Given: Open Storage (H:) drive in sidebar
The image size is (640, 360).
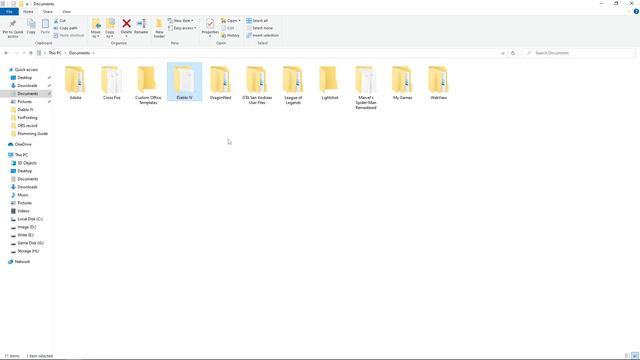Looking at the screenshot, I should pyautogui.click(x=28, y=251).
